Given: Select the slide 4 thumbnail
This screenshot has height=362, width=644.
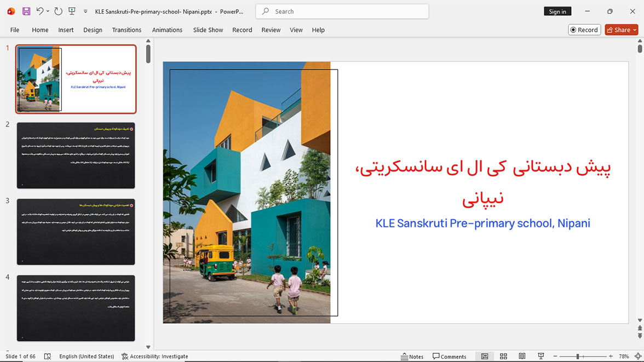Looking at the screenshot, I should (x=76, y=308).
